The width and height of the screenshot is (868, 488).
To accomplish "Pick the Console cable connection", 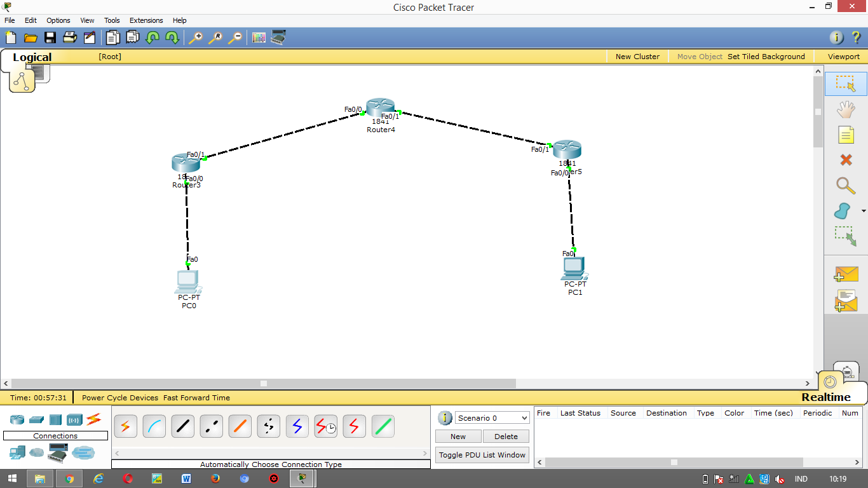I will click(154, 426).
